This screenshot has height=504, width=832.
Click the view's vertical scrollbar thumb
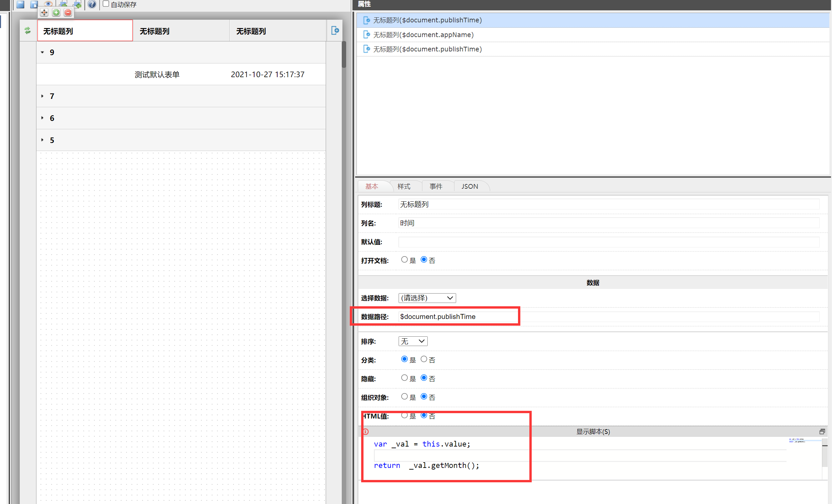(344, 54)
